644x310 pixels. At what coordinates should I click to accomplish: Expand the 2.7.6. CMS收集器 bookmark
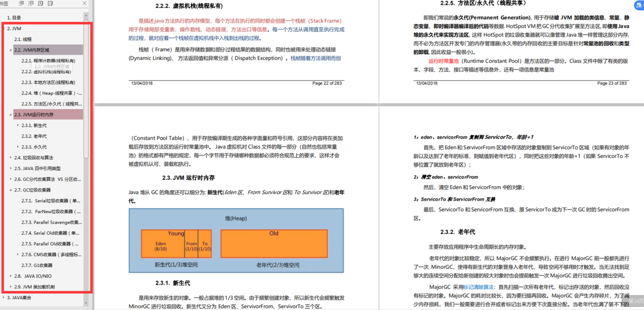18,254
